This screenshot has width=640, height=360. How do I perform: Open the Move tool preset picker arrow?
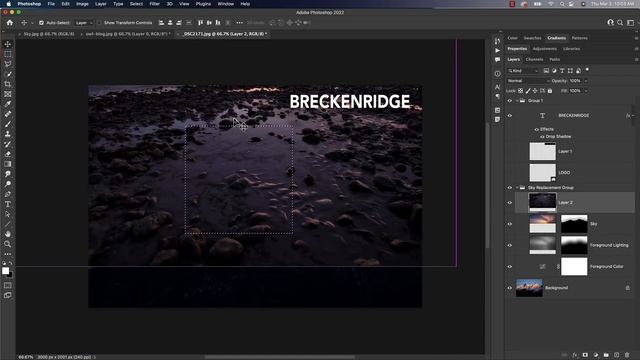tap(32, 23)
